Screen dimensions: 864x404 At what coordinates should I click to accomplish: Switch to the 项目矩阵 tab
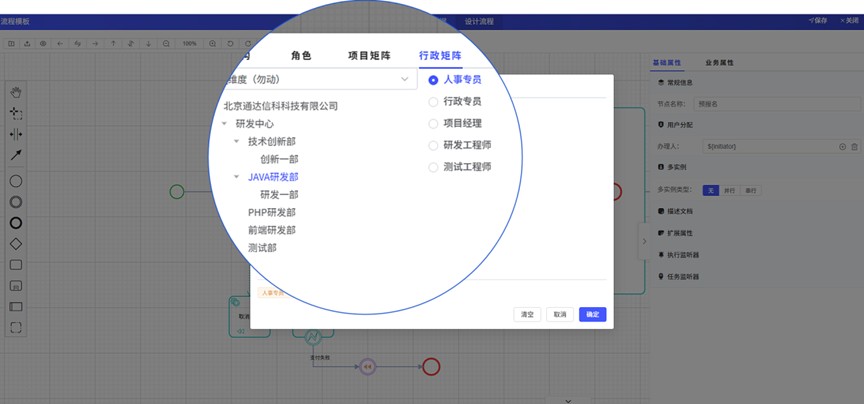click(x=369, y=57)
